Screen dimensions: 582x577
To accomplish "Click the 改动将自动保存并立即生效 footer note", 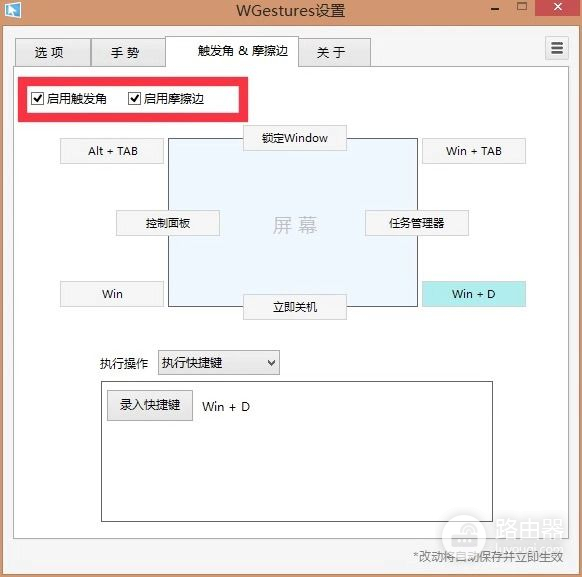I will tap(488, 557).
